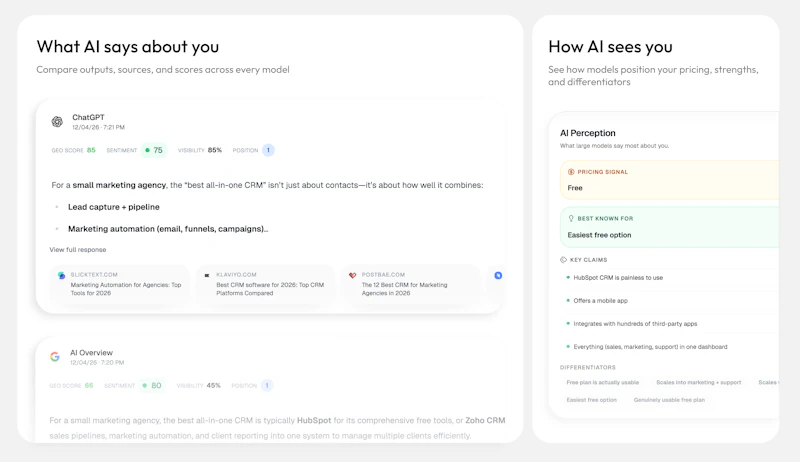Click AI Overview GEO score 66
The width and height of the screenshot is (800, 462).
tap(89, 386)
